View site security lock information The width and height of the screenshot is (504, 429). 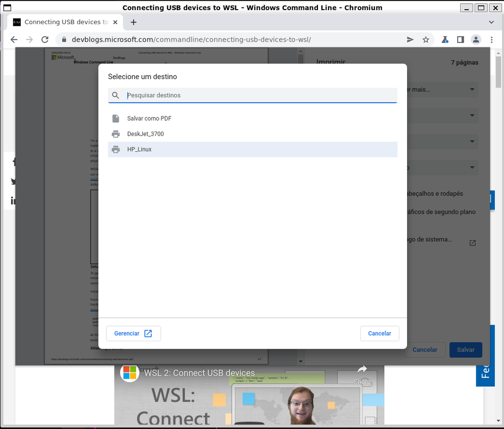pyautogui.click(x=64, y=39)
